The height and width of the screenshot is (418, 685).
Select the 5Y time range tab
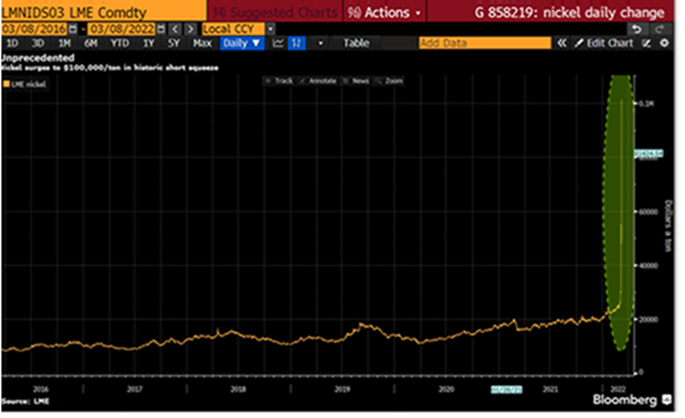pos(174,44)
